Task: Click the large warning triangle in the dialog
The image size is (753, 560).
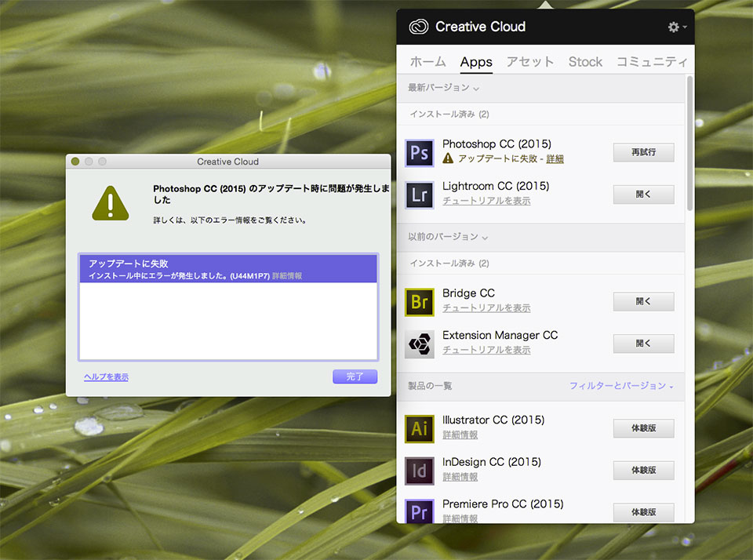Action: pyautogui.click(x=111, y=203)
